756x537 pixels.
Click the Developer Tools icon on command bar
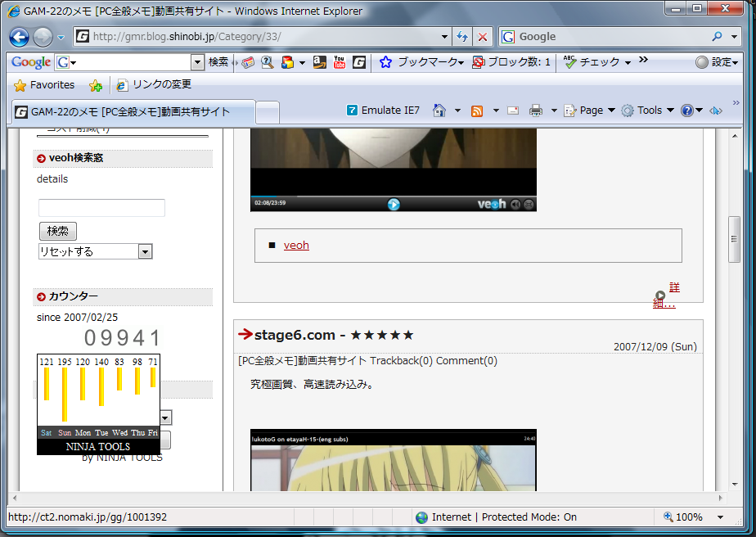(x=716, y=111)
